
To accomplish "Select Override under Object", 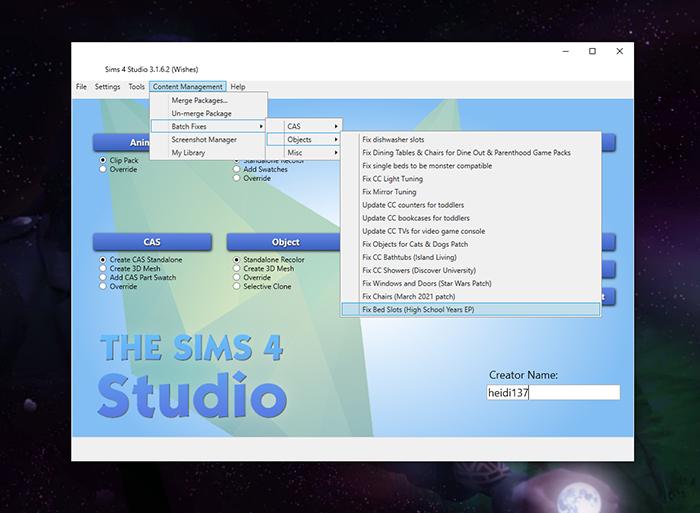I will pos(237,277).
